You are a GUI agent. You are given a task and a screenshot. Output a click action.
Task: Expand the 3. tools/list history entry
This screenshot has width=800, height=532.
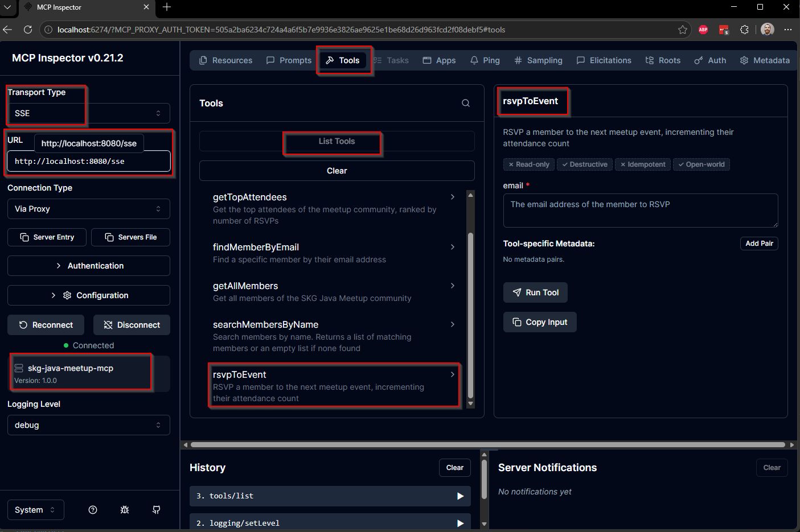[x=330, y=496]
